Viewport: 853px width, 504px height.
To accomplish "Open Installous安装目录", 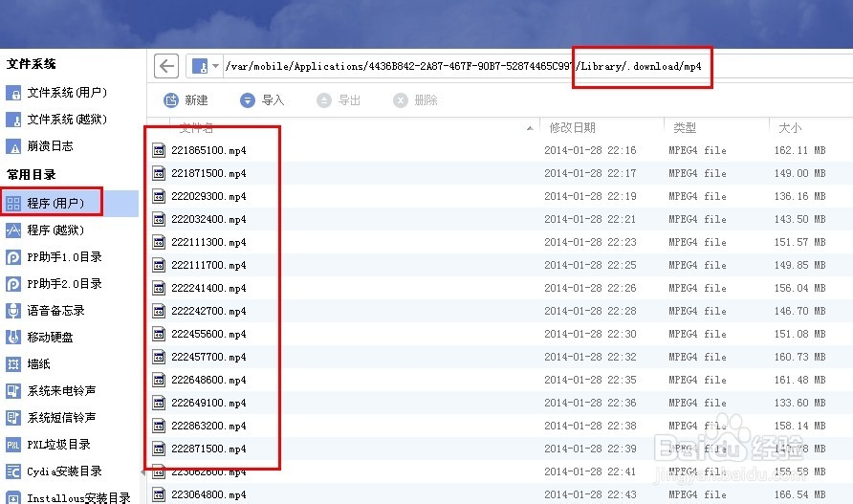I will 69,497.
